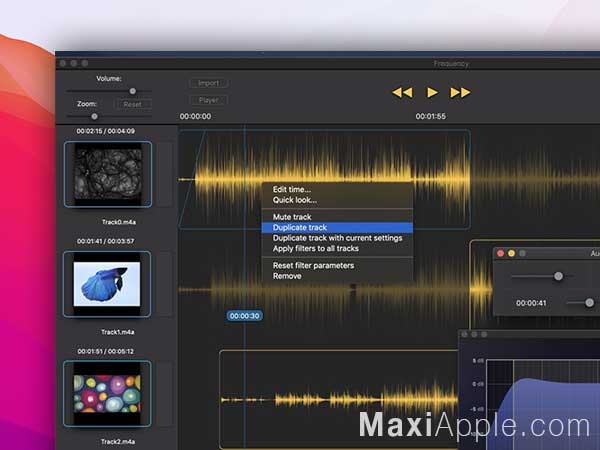Screen dimensions: 600x450
Task: Choose Mute track menu entry
Action: (337, 217)
